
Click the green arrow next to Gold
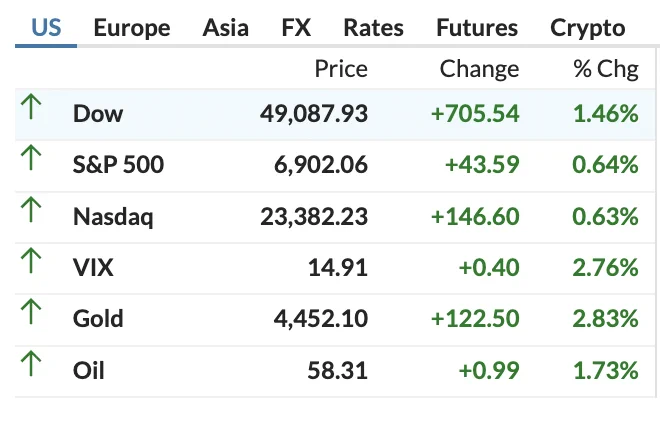coord(31,312)
